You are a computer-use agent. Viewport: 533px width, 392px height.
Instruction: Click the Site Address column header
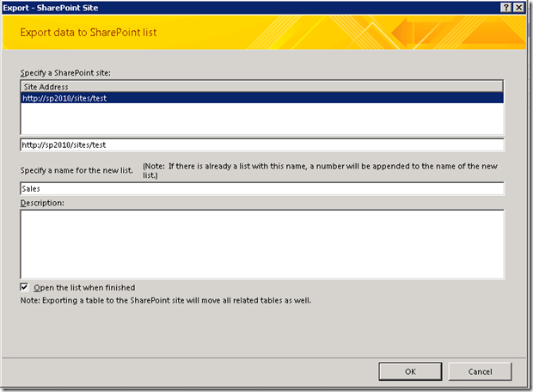click(x=261, y=87)
